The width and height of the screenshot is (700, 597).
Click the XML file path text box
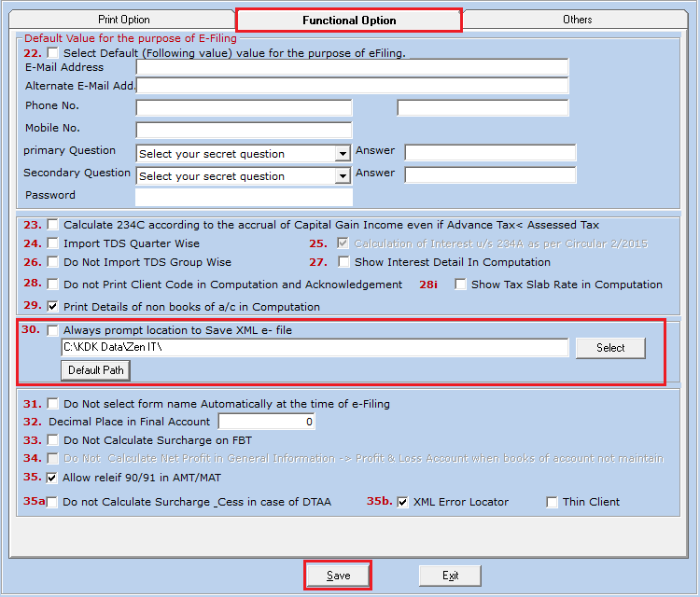[314, 348]
